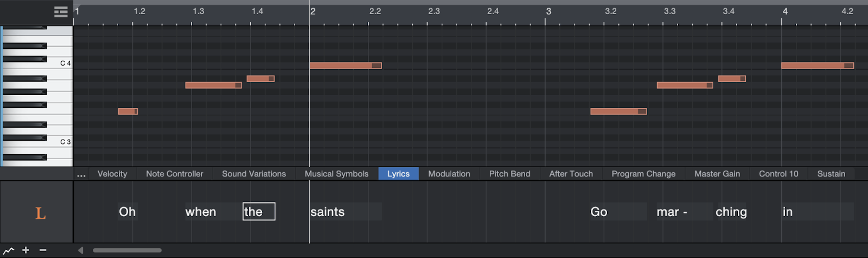Click bar 4 on the timeline ruler

coord(785,11)
